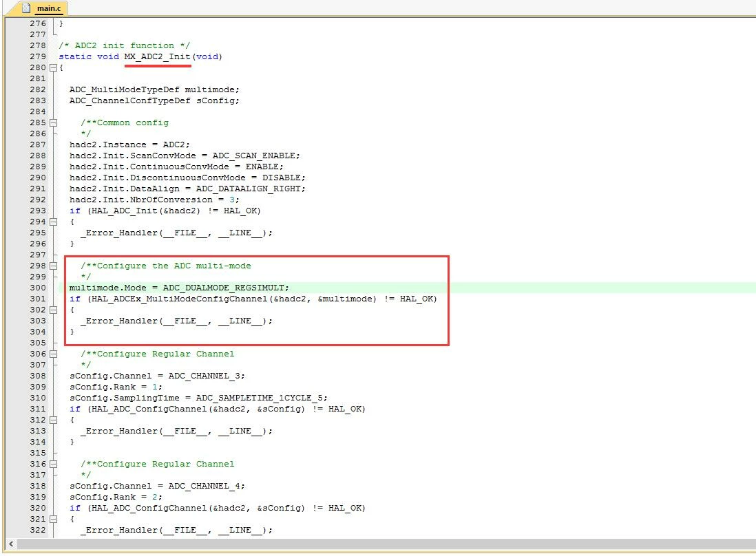
Task: Click the MX_ADC2_Init function name
Action: tap(158, 56)
